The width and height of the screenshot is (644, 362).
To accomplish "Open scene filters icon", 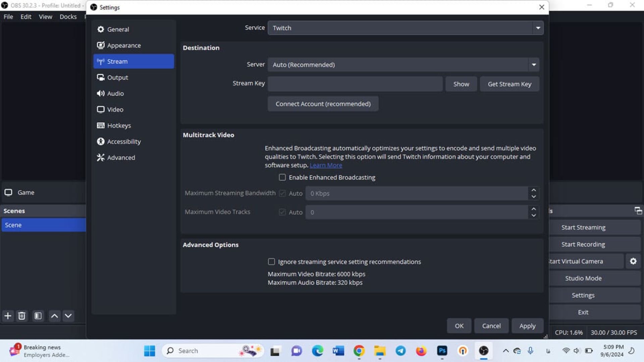I will coord(38,316).
